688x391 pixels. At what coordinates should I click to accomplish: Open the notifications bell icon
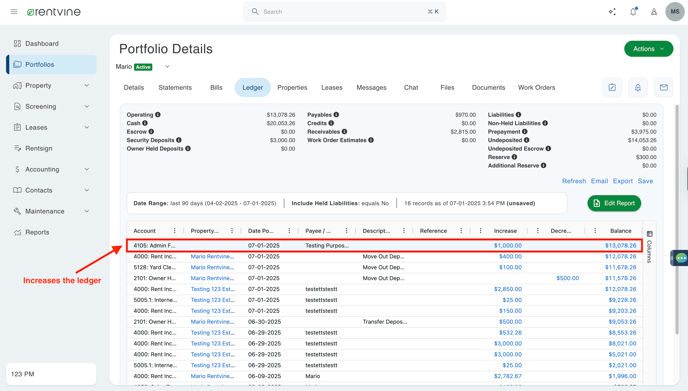[633, 12]
